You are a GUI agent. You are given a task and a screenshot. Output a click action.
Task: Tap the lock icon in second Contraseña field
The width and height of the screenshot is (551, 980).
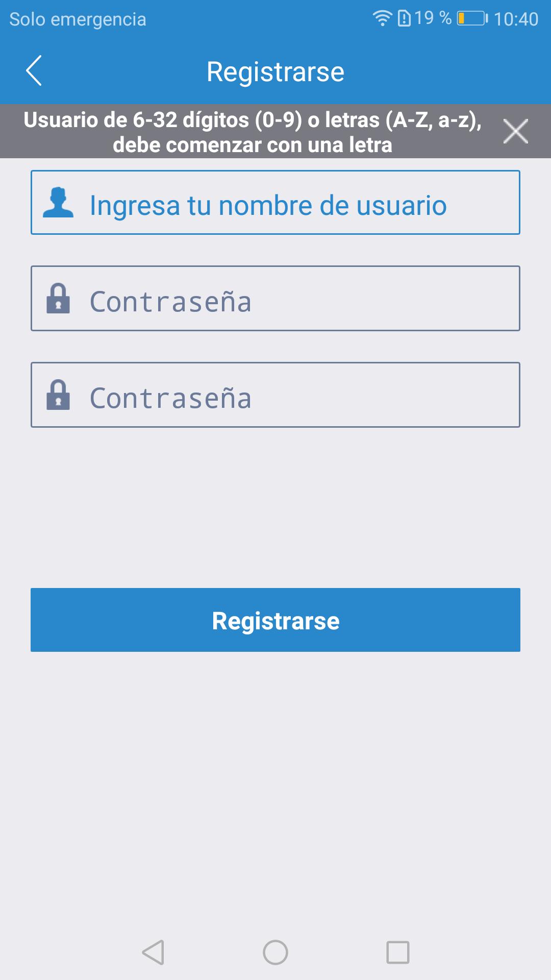coord(58,395)
